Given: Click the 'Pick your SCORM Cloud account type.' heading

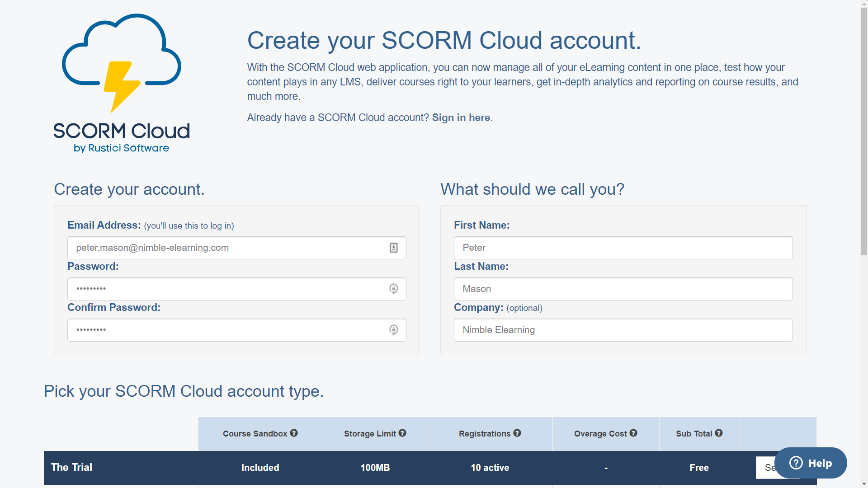Looking at the screenshot, I should (x=184, y=391).
